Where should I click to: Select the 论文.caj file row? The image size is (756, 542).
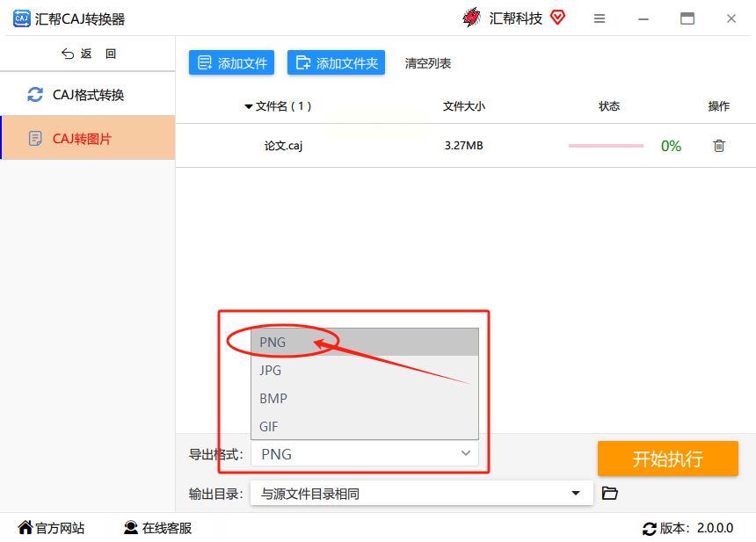(x=466, y=146)
